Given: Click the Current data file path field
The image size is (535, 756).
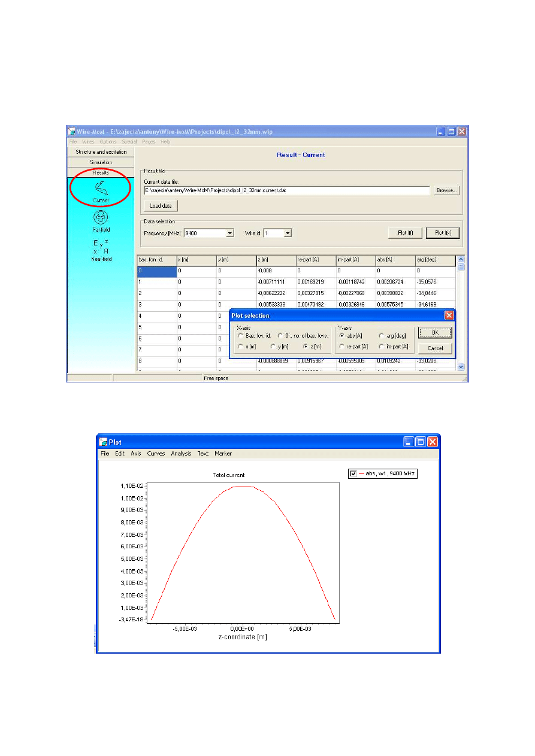Looking at the screenshot, I should (287, 190).
